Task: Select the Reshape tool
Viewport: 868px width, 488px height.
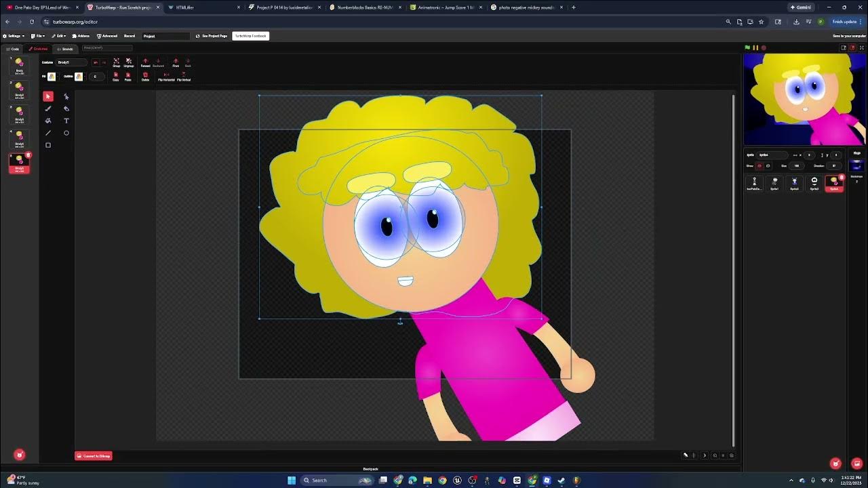Action: 66,96
